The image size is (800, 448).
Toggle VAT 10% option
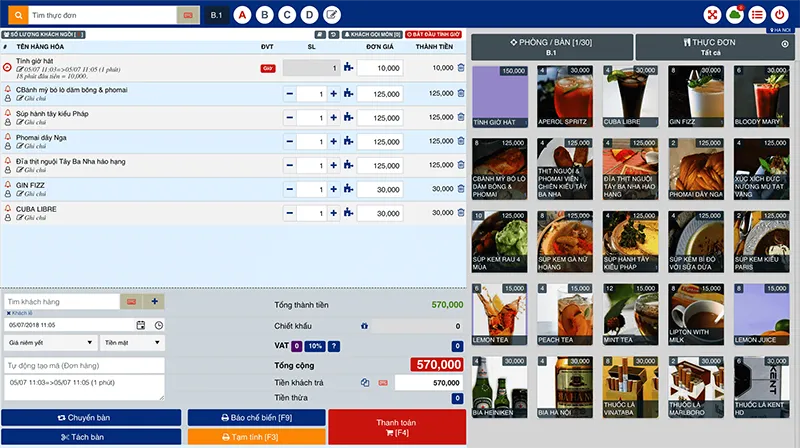pyautogui.click(x=313, y=346)
